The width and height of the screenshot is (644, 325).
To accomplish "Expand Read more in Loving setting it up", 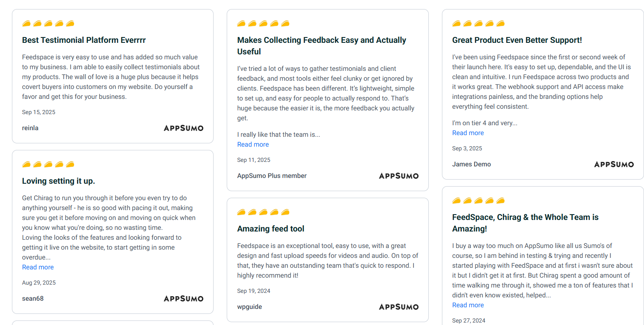I will [x=38, y=267].
